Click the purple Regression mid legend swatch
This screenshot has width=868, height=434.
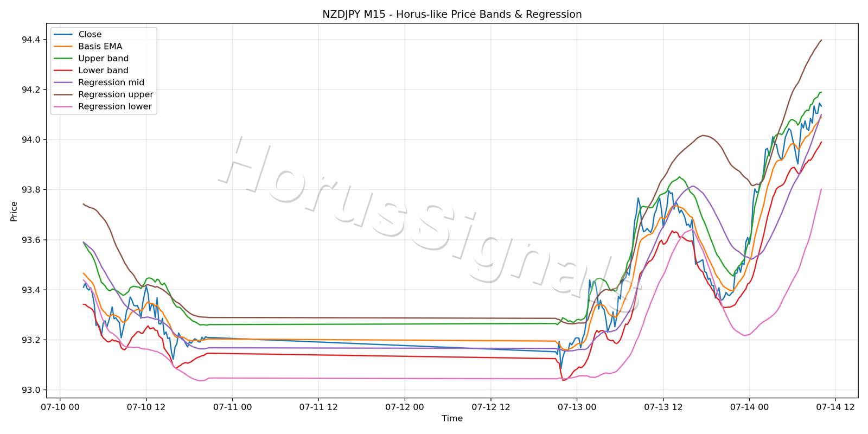[63, 82]
